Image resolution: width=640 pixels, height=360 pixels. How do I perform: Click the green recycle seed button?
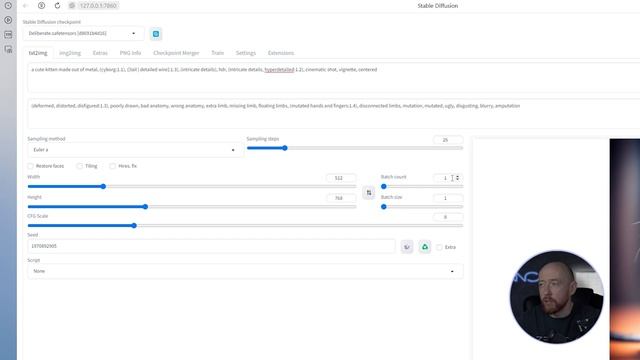pos(424,247)
